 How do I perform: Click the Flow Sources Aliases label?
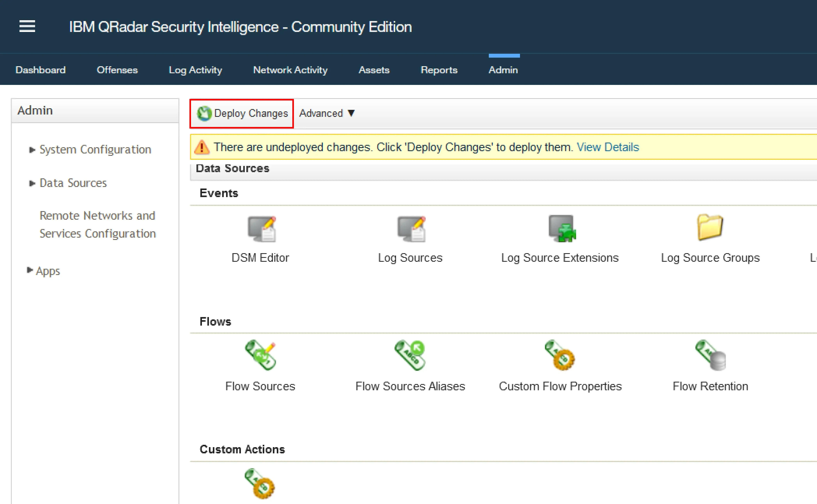410,386
